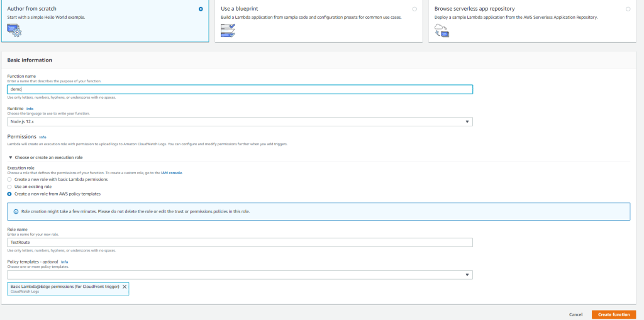
Task: Click the Info link next to Runtime
Action: pos(30,109)
